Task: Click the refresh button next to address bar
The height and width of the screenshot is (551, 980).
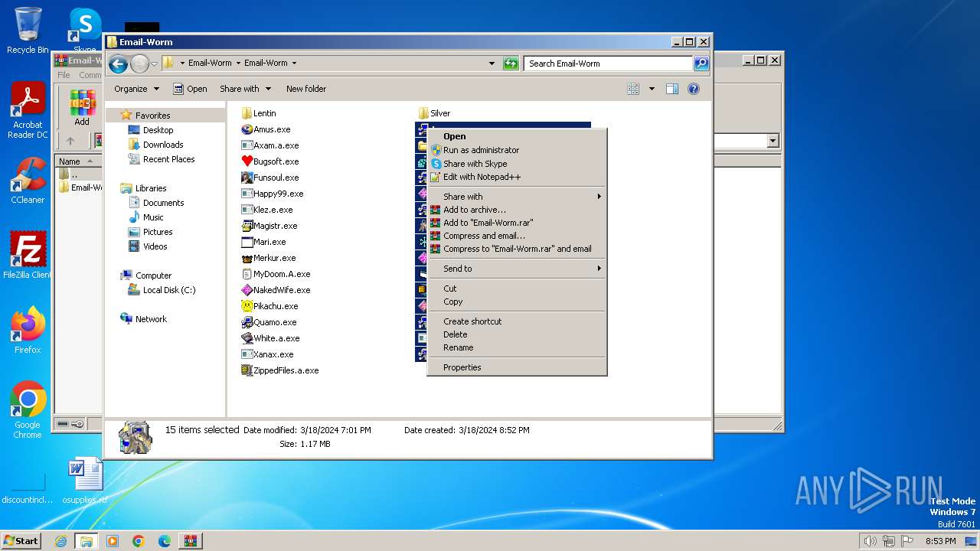Action: pos(511,64)
